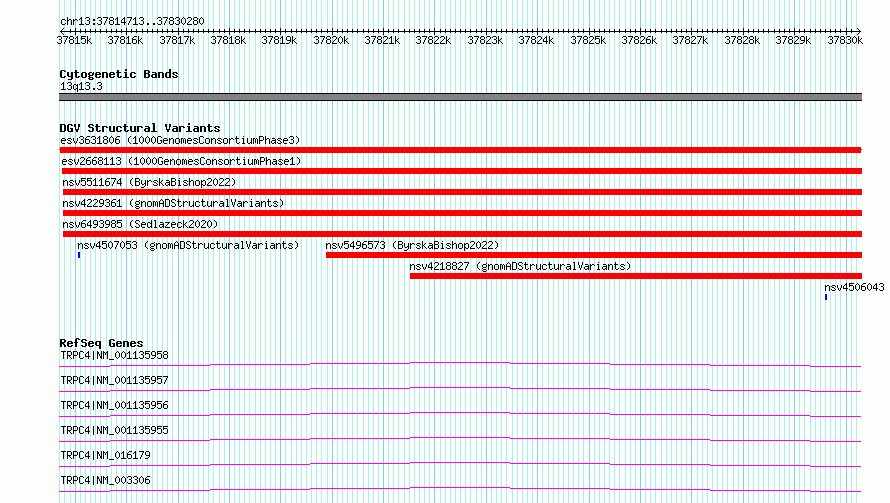890x503 pixels.
Task: Click the 37816k ruler position
Action: pyautogui.click(x=125, y=40)
